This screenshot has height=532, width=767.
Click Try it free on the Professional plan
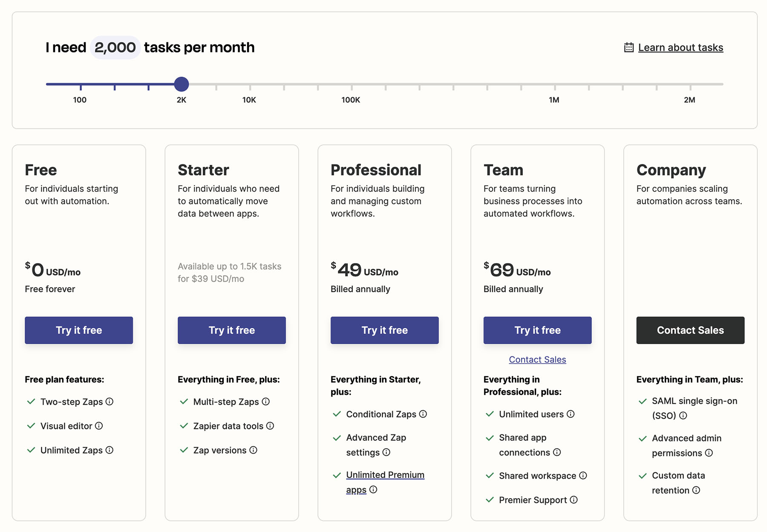point(384,330)
